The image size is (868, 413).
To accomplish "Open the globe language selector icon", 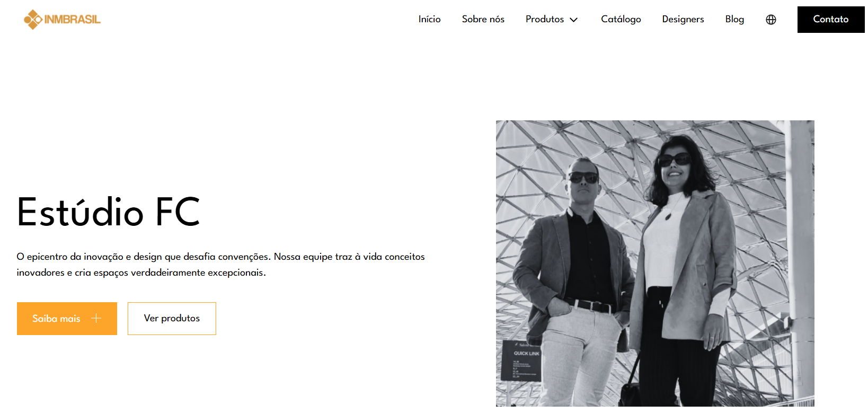I will [x=771, y=20].
